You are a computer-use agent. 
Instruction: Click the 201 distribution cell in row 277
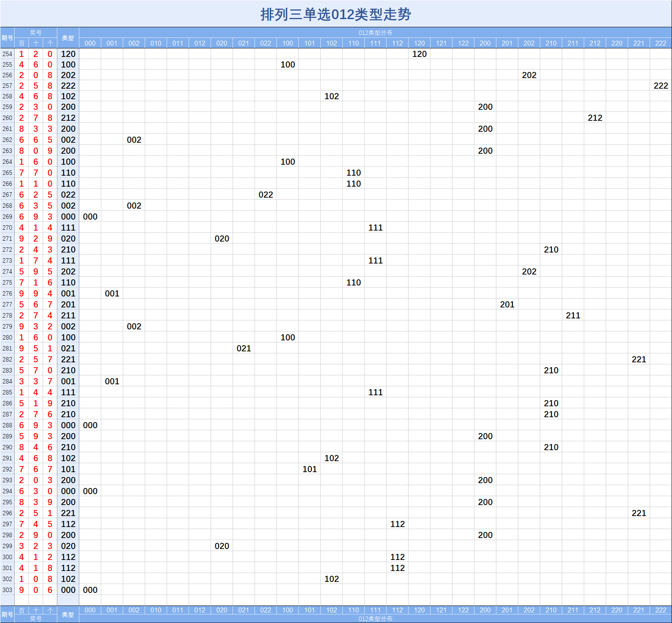point(507,304)
